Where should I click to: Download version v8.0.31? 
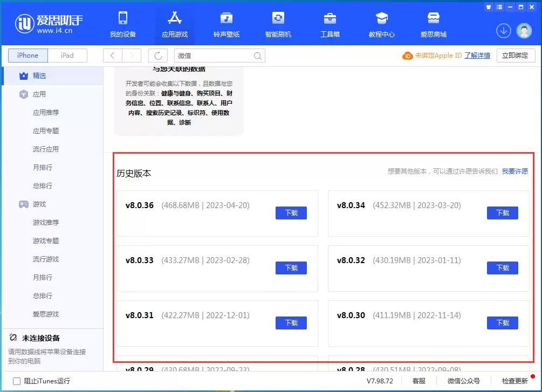291,323
